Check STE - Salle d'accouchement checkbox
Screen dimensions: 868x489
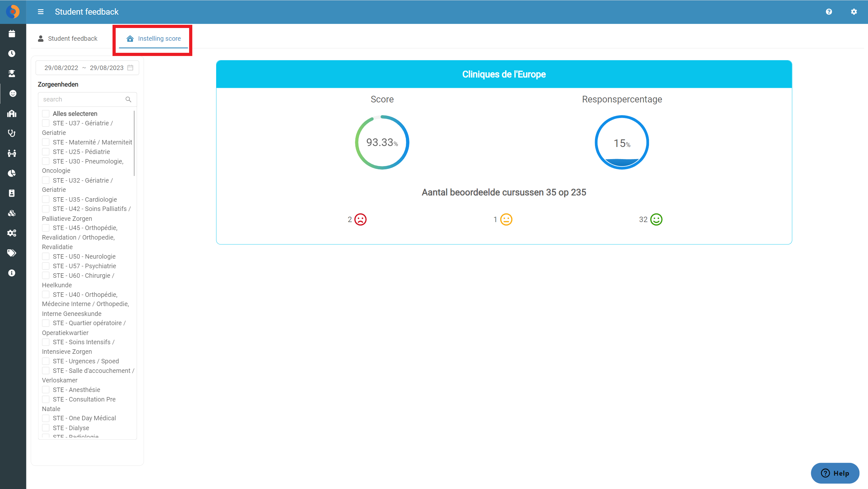pyautogui.click(x=46, y=371)
